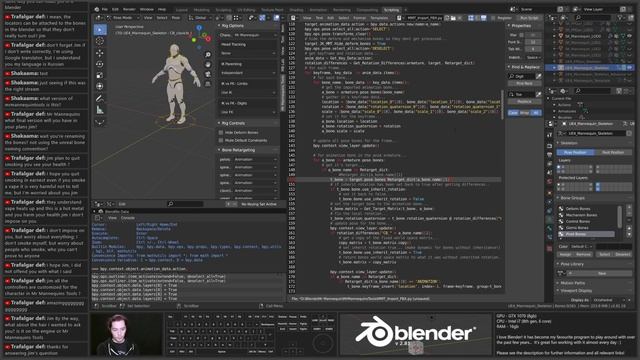
Task: Select the Move tool in viewport toolbar
Action: (x=100, y=53)
